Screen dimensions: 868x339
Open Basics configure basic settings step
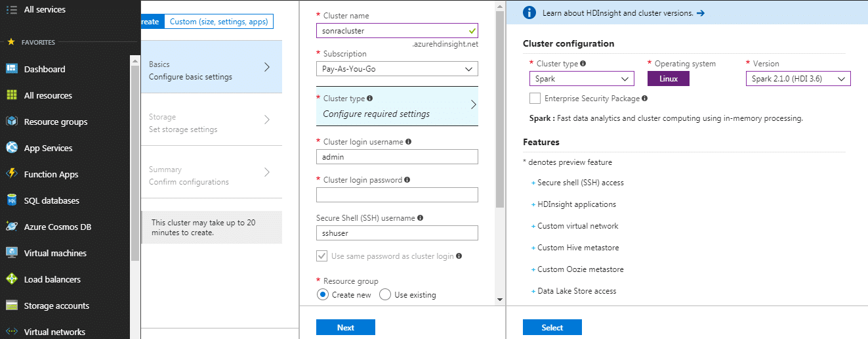pyautogui.click(x=211, y=67)
